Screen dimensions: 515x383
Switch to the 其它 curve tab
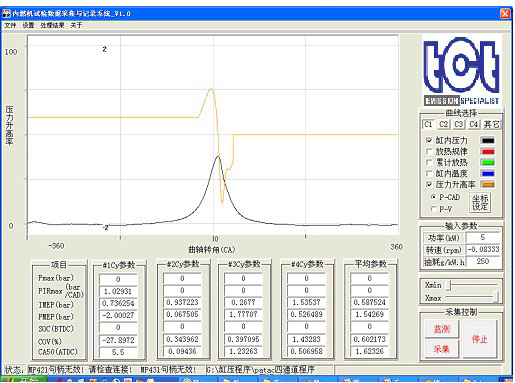pos(491,124)
